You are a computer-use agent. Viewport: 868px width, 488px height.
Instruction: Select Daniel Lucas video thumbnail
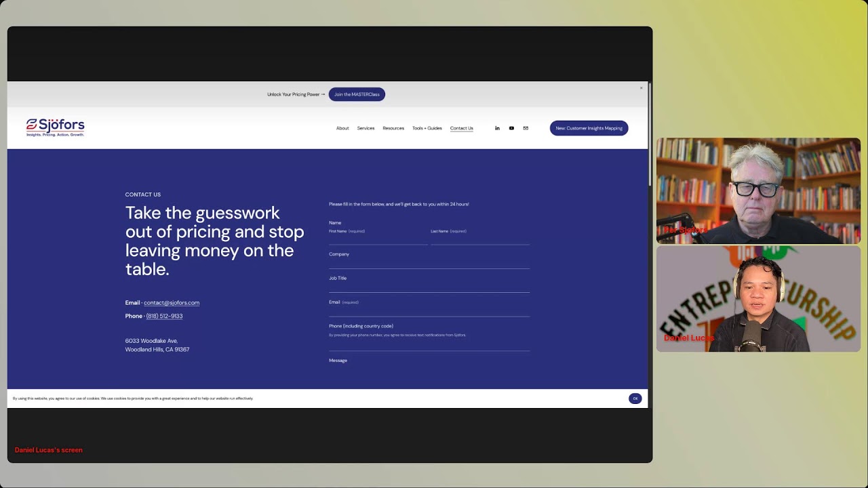[x=758, y=299]
